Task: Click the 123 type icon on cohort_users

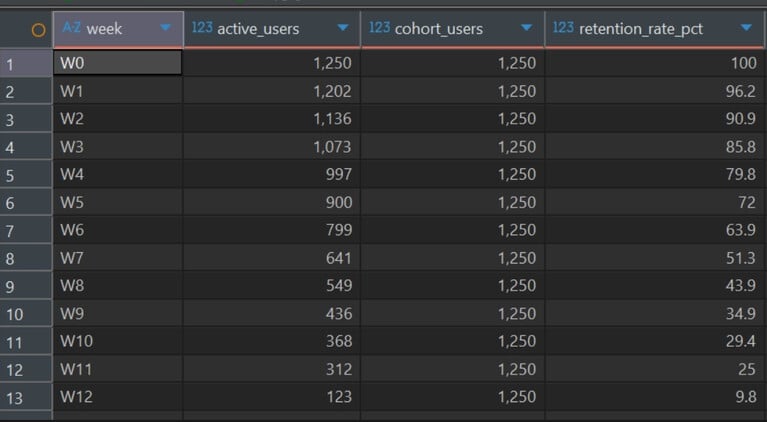Action: tap(379, 27)
